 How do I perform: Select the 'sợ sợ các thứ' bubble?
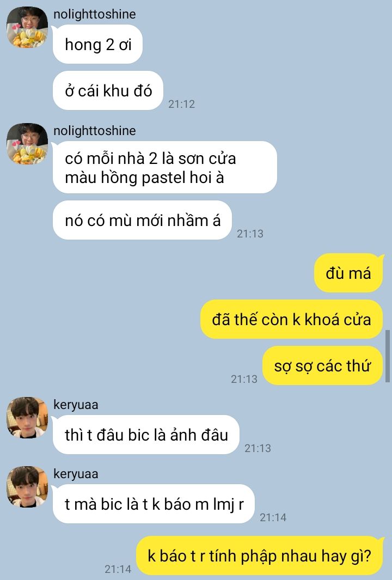click(x=322, y=366)
